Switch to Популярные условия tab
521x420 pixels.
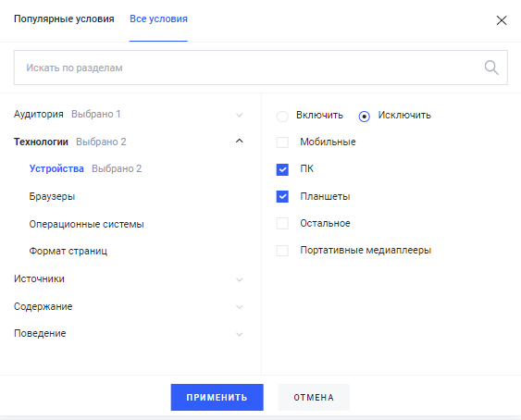pyautogui.click(x=64, y=19)
